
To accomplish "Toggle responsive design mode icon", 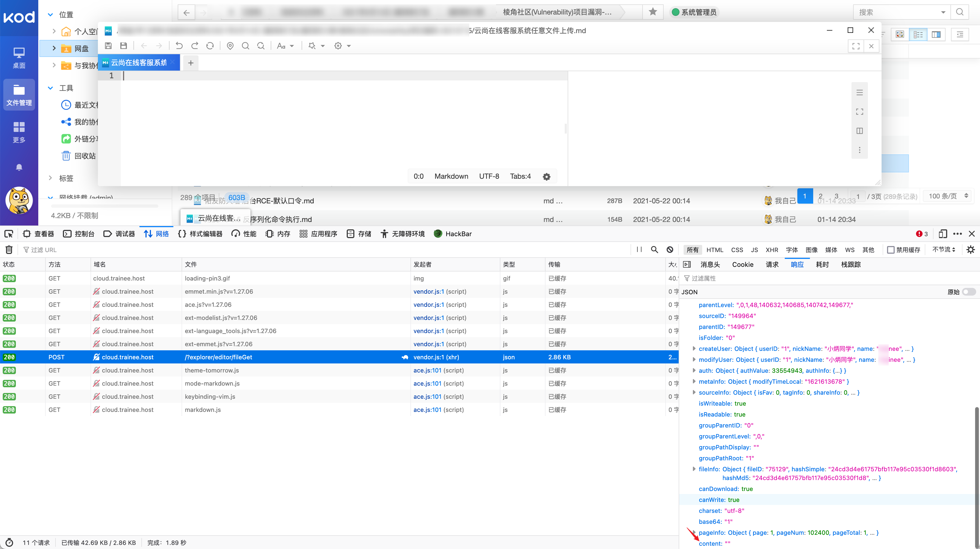I will point(943,234).
